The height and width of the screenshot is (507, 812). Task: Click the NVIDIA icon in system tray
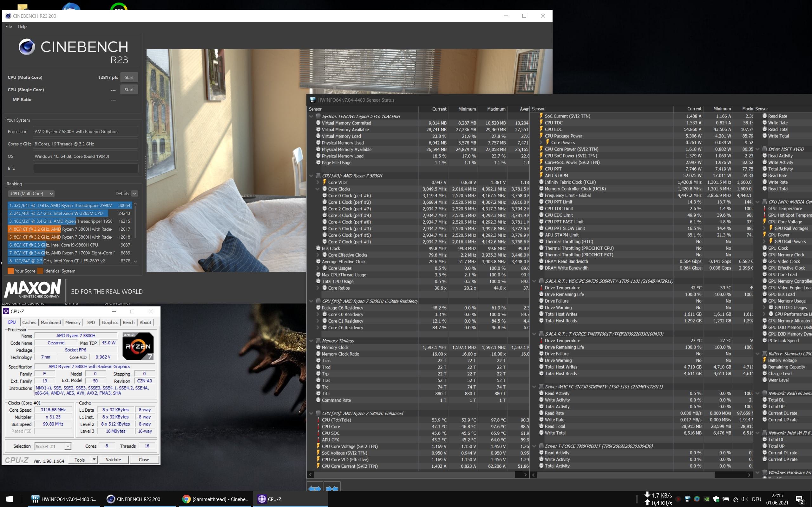pos(706,499)
